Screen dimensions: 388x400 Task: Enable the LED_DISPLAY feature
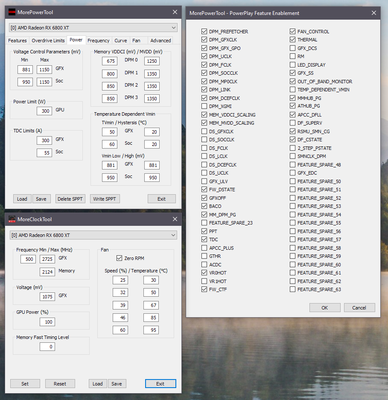[x=293, y=65]
